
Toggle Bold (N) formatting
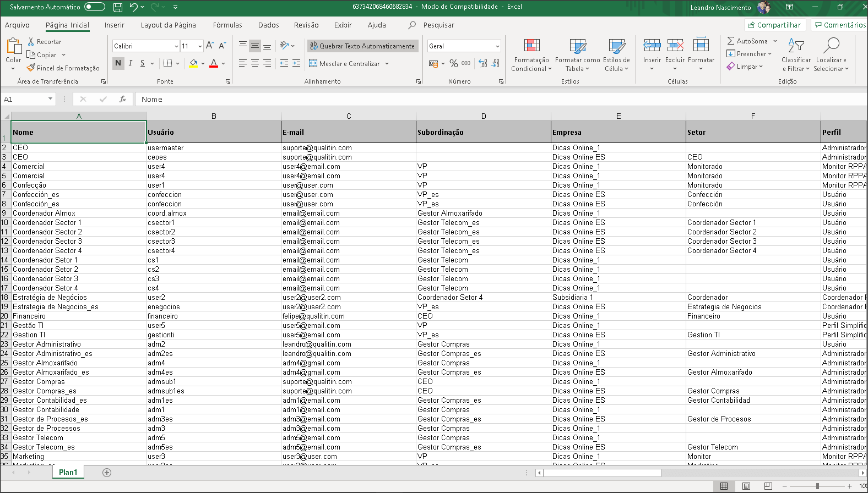click(x=118, y=63)
